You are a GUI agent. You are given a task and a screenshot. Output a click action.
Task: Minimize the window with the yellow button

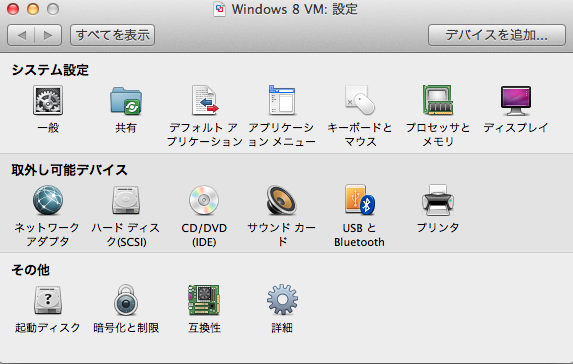coord(33,9)
